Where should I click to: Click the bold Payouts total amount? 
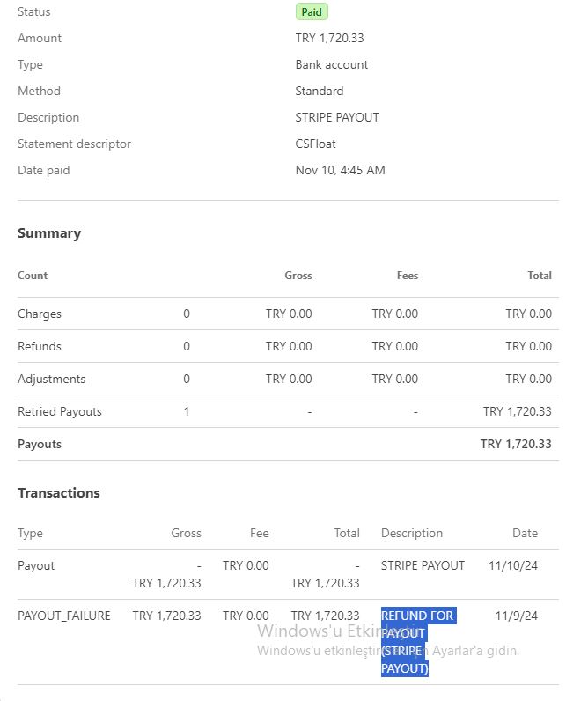pos(516,444)
